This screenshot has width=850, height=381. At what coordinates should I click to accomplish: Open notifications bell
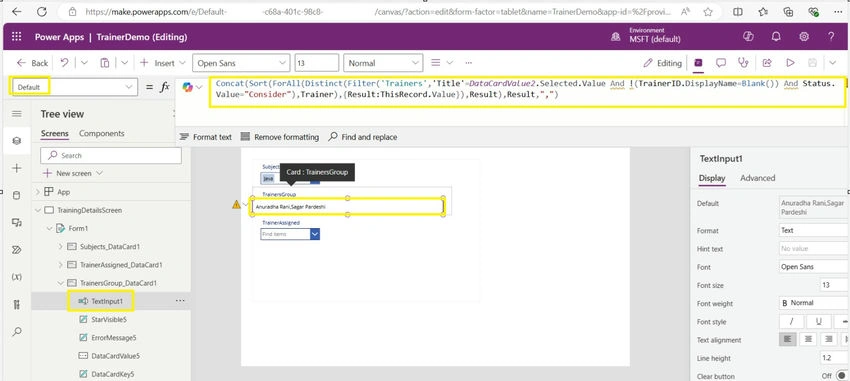[776, 36]
